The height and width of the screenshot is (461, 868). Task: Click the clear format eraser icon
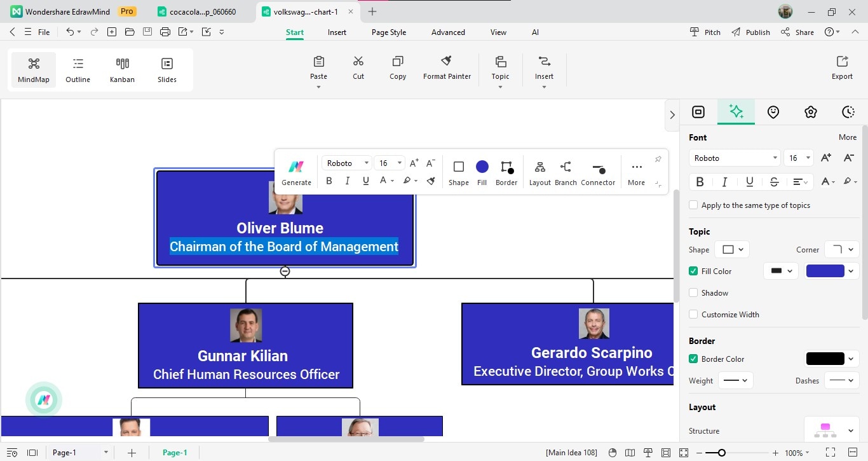431,181
